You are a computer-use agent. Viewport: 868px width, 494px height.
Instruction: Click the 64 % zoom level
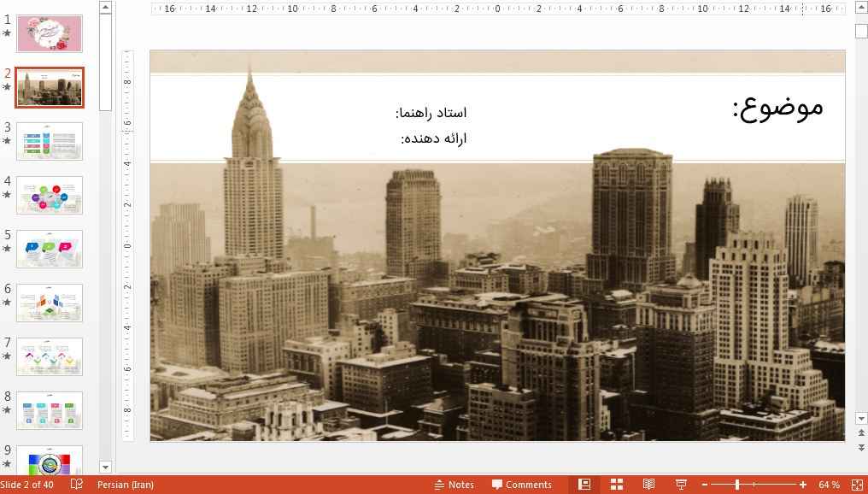point(829,485)
